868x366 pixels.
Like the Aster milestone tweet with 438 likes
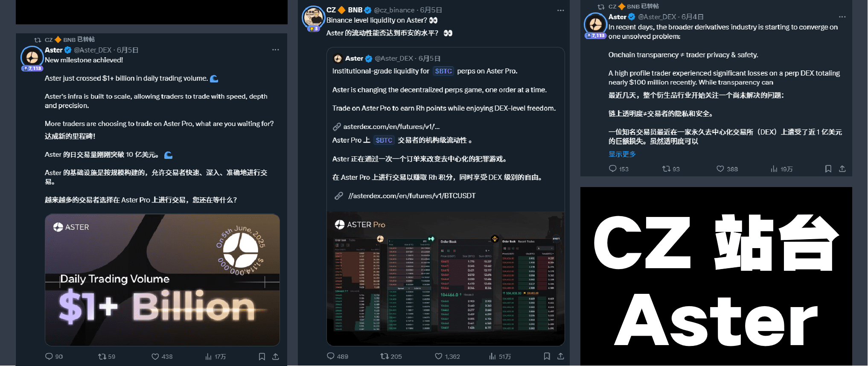162,356
